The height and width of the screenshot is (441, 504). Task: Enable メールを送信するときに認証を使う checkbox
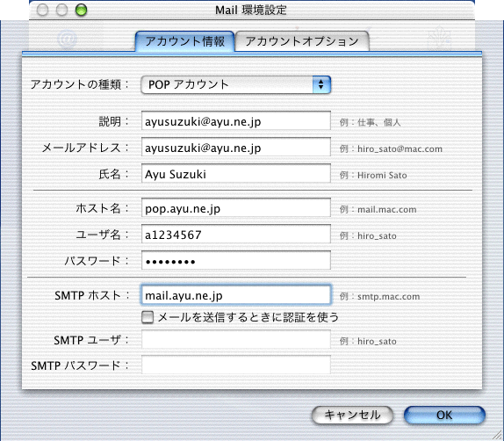(x=148, y=317)
